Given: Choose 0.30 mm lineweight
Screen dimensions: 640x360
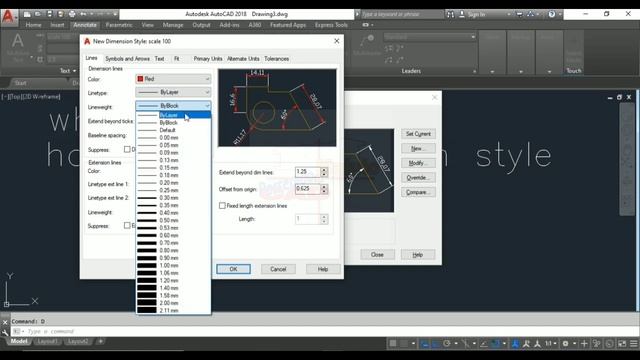Looking at the screenshot, I should click(x=173, y=198).
